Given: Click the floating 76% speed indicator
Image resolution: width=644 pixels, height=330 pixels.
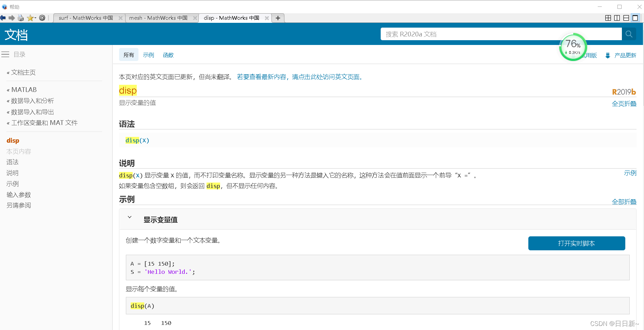Looking at the screenshot, I should tap(573, 47).
